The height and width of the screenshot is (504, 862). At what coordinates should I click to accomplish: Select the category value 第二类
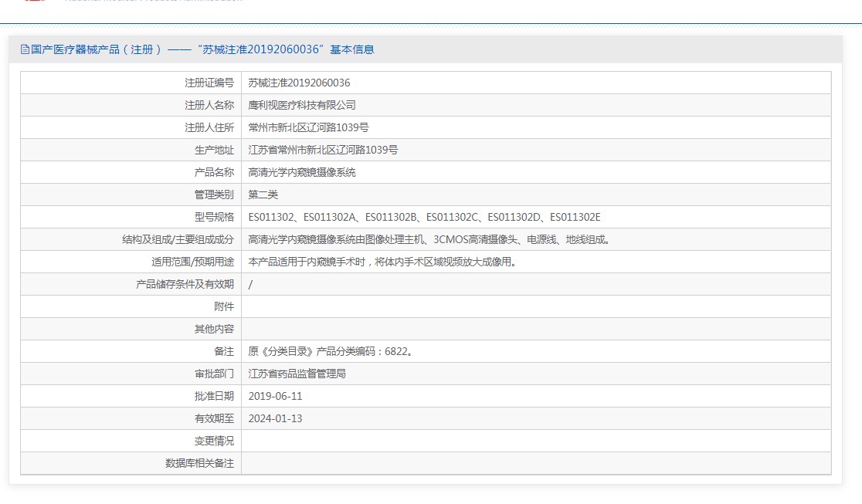(263, 194)
